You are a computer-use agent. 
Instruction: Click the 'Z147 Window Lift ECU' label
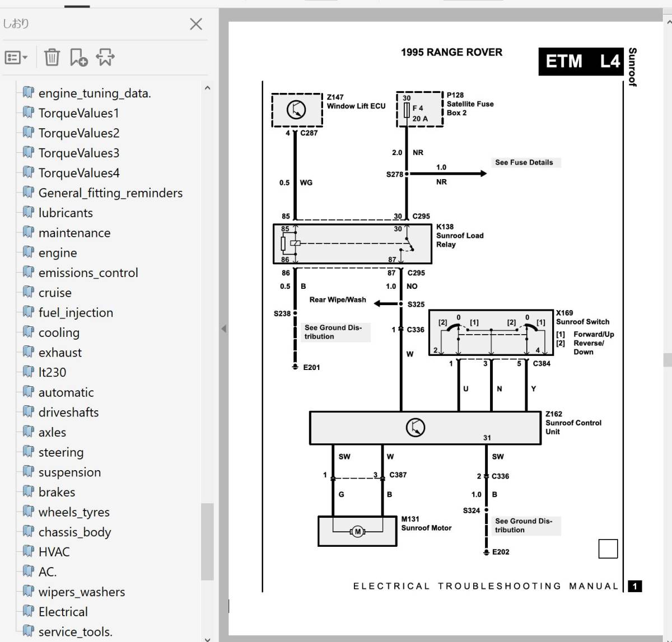(x=356, y=101)
